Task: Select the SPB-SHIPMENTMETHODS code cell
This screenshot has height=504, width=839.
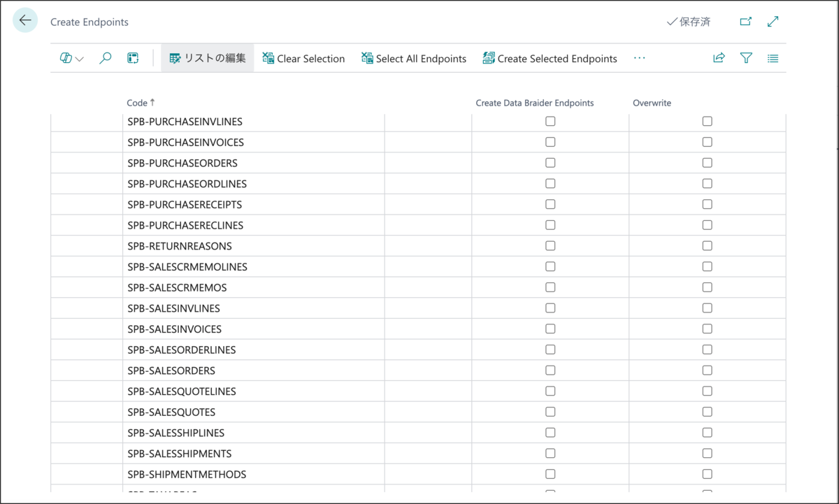Action: 254,474
